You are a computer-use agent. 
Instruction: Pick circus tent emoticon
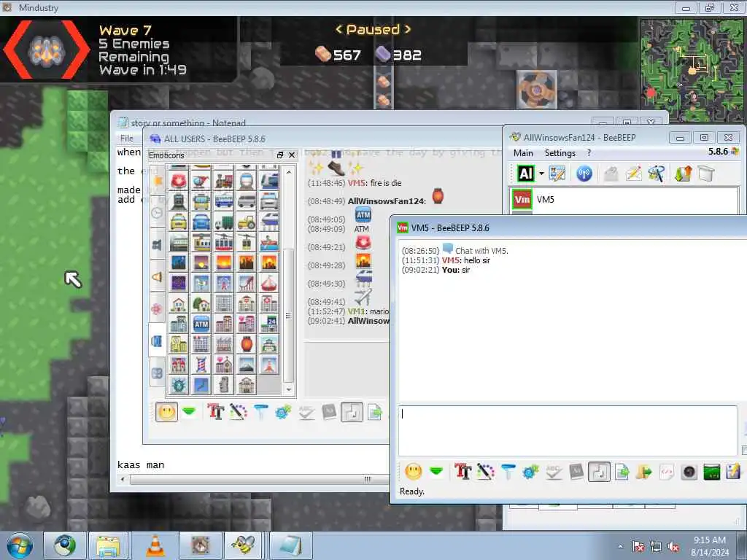(x=269, y=283)
